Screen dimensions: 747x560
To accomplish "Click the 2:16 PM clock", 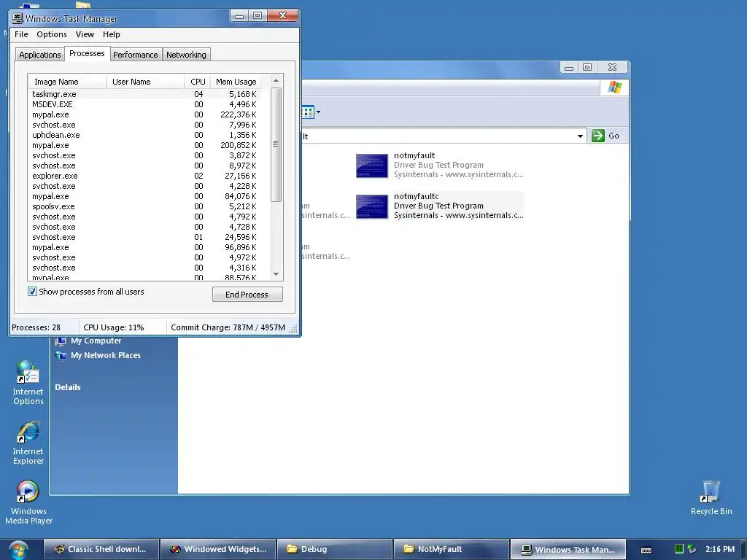I will tap(720, 549).
